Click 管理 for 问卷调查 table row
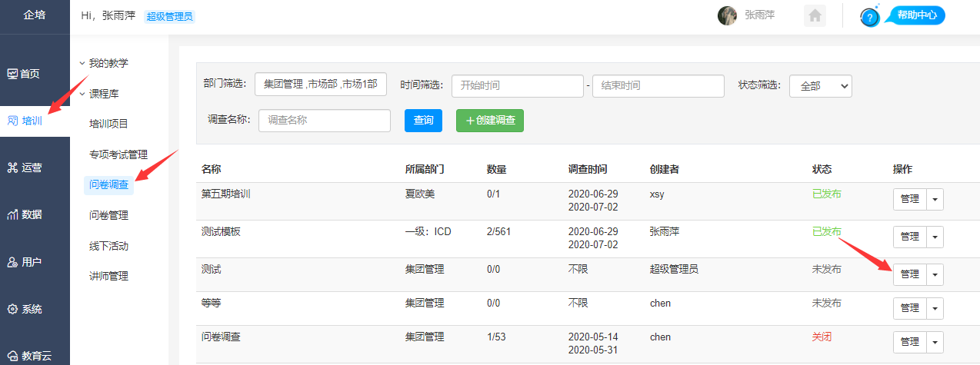Viewport: 980px width, 365px height. tap(909, 342)
